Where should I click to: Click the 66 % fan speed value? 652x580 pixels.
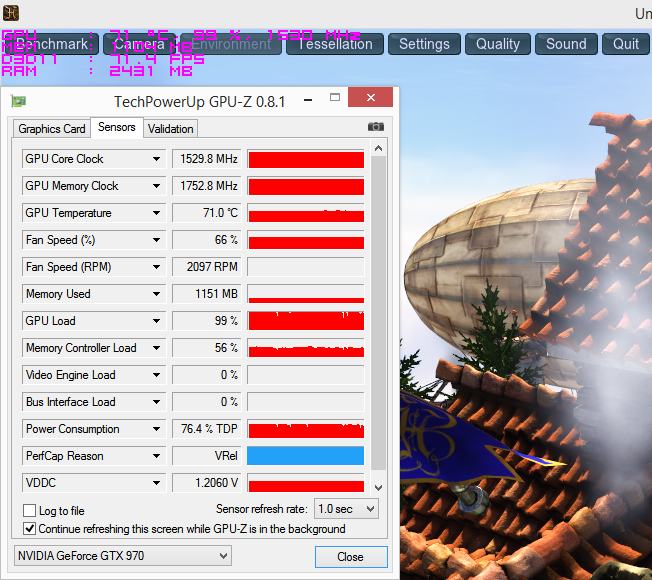tap(207, 240)
